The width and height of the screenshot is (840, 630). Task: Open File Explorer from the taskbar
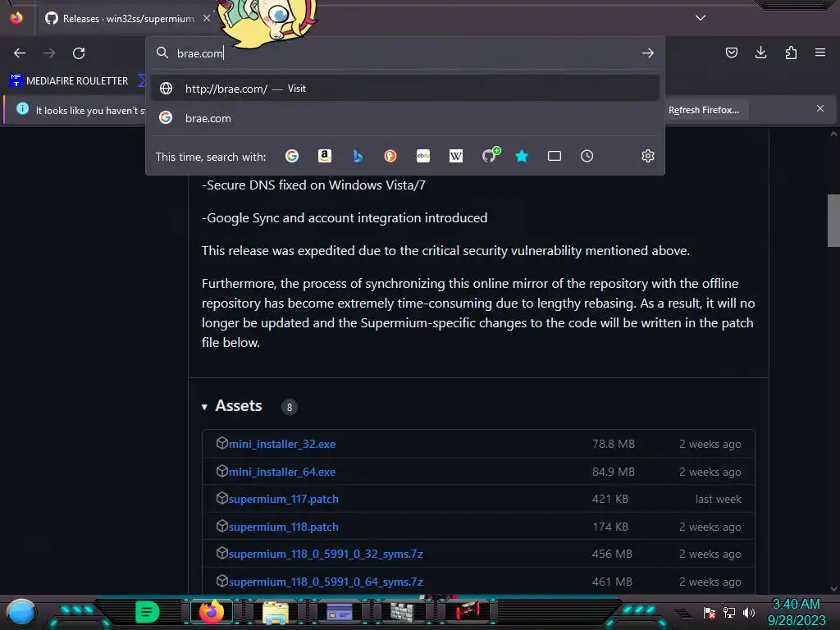276,612
